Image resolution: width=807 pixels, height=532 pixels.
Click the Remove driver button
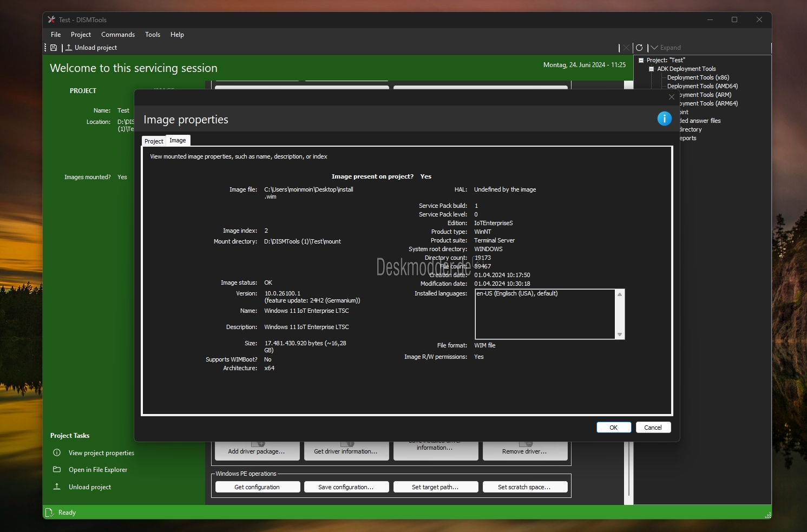pyautogui.click(x=524, y=451)
